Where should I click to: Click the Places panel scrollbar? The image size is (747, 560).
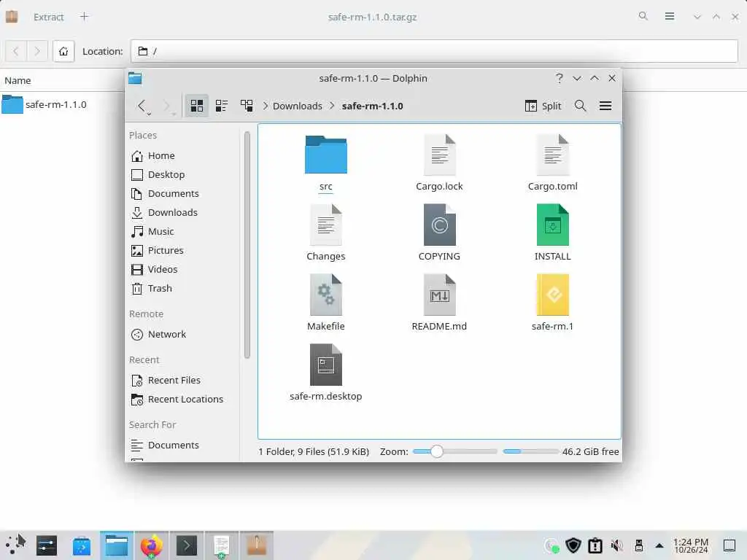pyautogui.click(x=247, y=245)
